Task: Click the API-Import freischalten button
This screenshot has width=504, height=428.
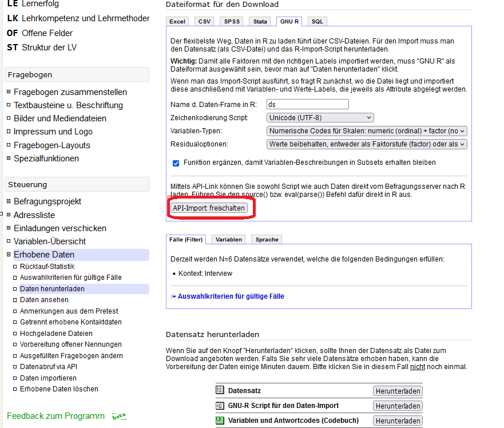Action: [x=209, y=208]
